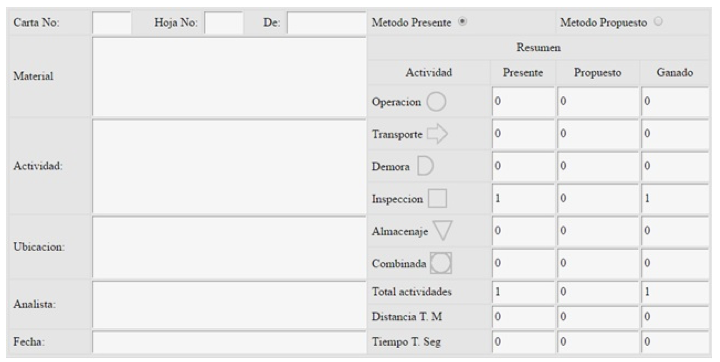
Task: Click inside the Ubicacion text area
Action: 229,247
